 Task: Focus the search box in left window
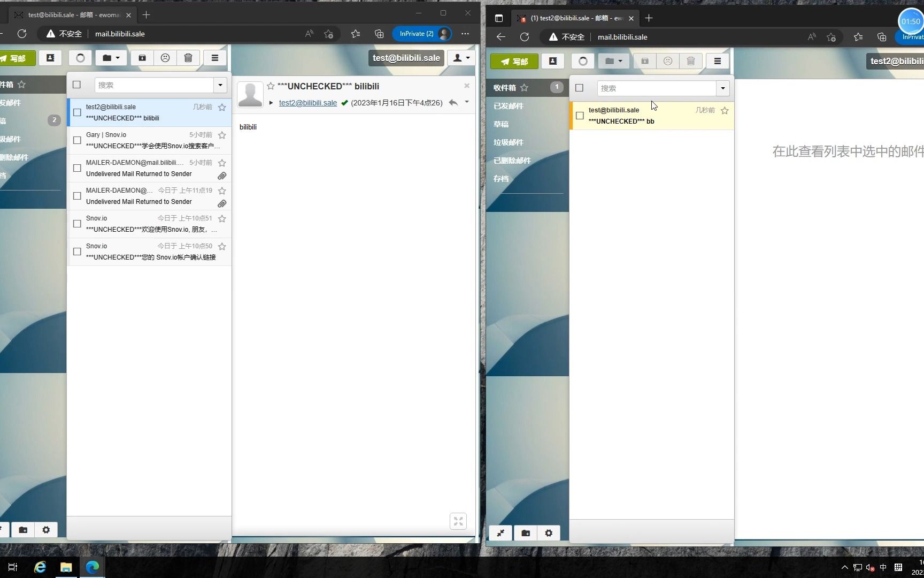pyautogui.click(x=155, y=85)
